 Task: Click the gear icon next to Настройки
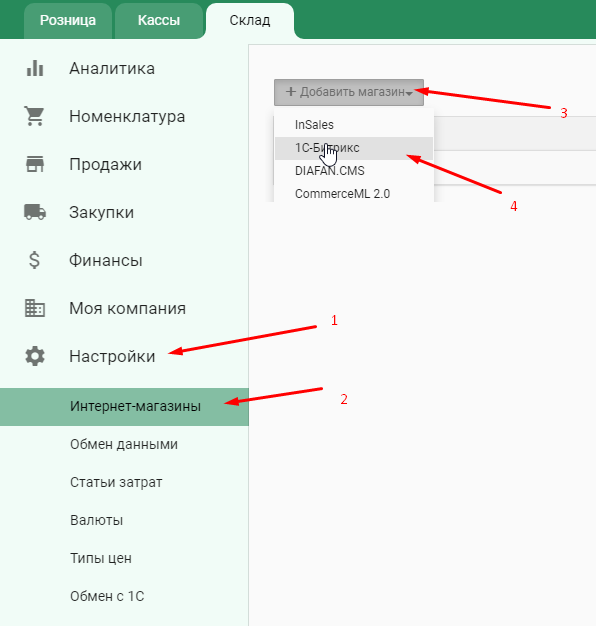pyautogui.click(x=35, y=356)
